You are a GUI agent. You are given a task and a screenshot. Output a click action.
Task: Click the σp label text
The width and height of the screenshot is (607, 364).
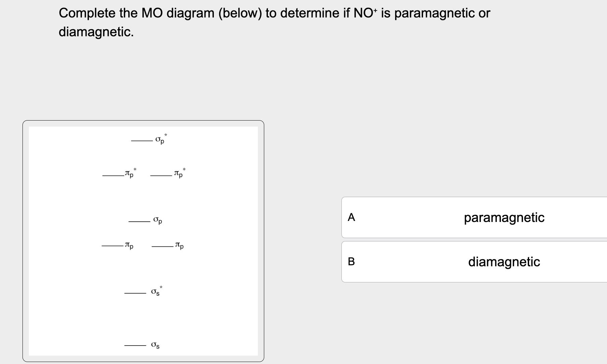[158, 220]
